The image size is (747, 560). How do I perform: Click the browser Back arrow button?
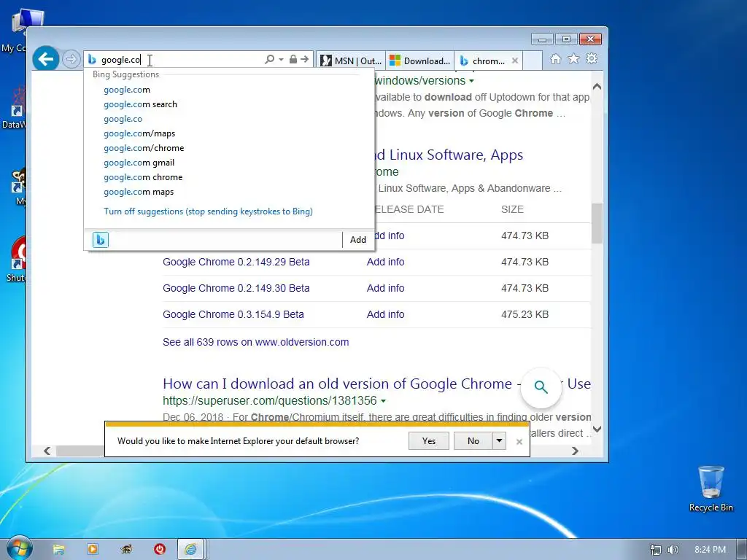(x=46, y=59)
